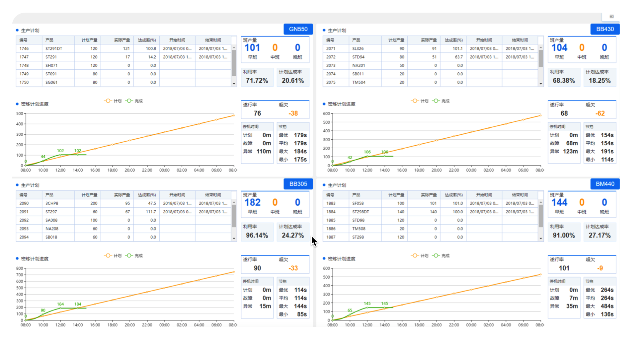Select the BB430 machine button
The width and height of the screenshot is (644, 349).
605,29
